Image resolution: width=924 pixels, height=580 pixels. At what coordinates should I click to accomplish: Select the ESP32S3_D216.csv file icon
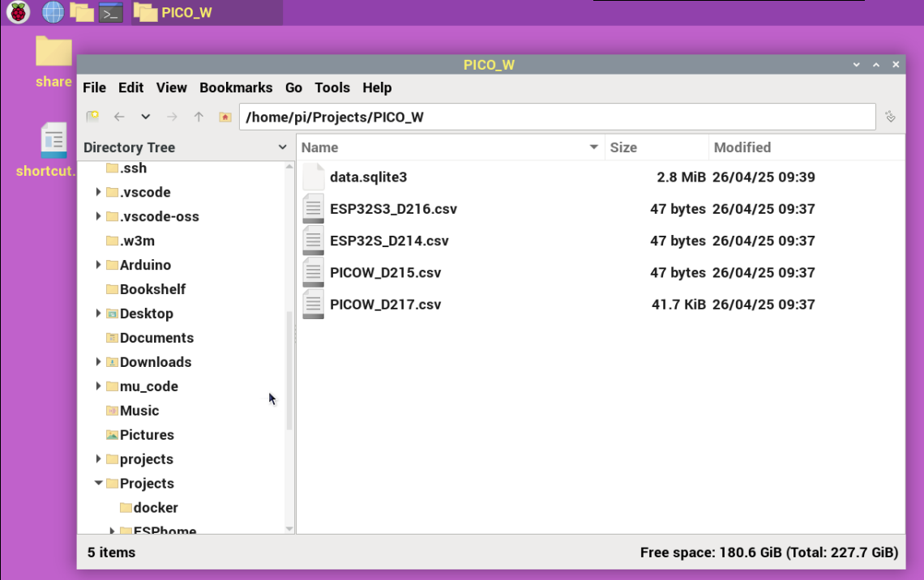pos(313,208)
